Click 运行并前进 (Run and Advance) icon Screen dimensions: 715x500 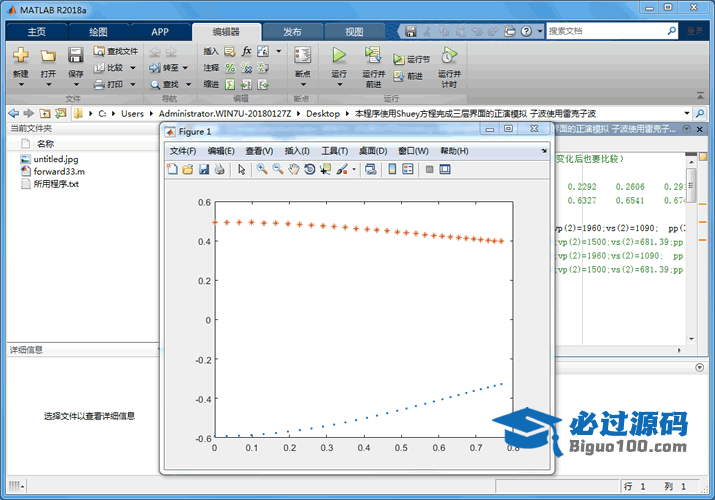click(373, 55)
